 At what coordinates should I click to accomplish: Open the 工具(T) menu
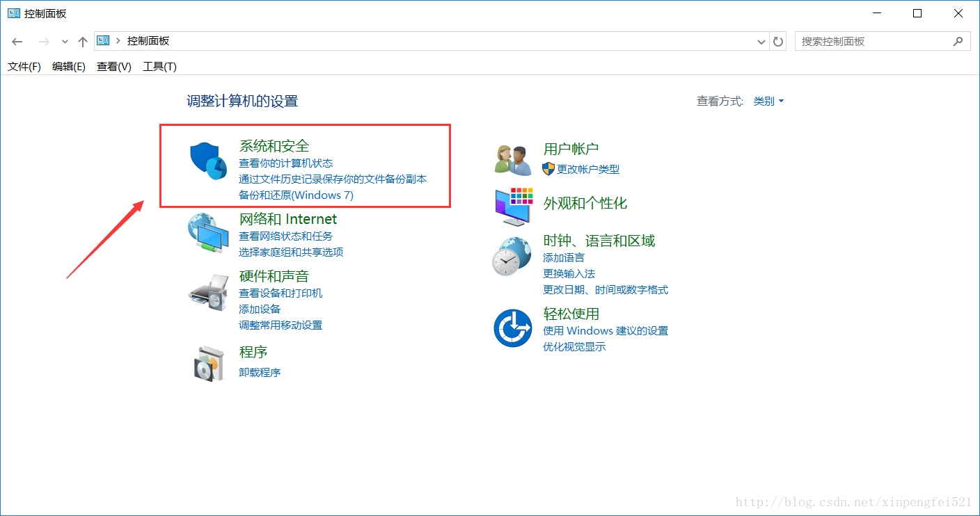(x=159, y=66)
